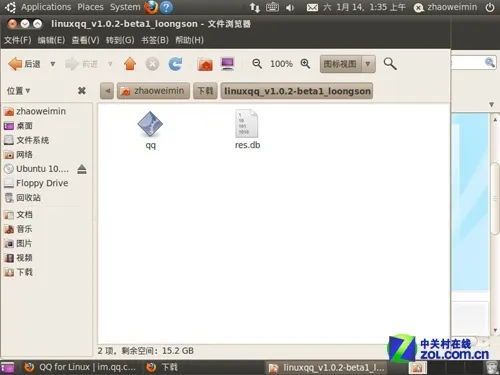Screen dimensions: 500x375
Task: Open the mail indicator envelope
Action: coord(312,7)
